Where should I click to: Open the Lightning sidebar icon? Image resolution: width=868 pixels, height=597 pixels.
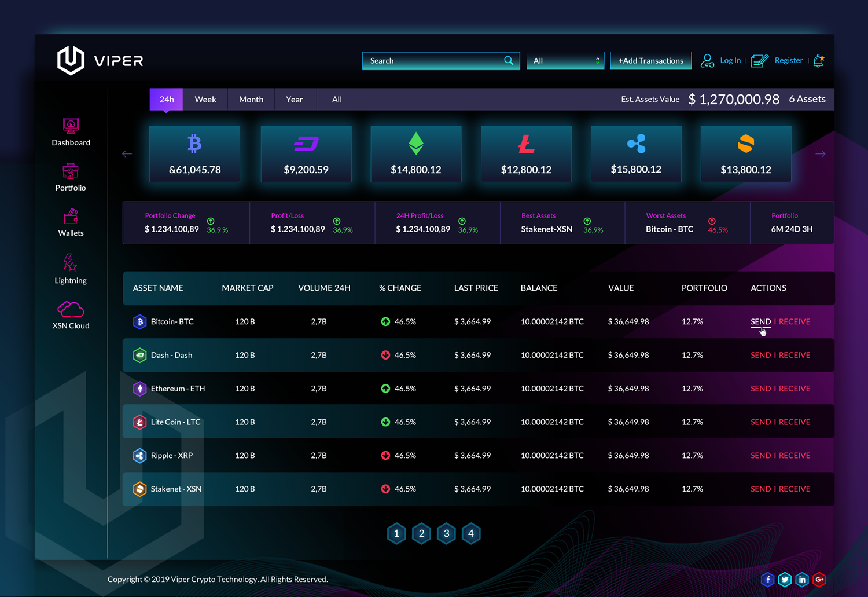(70, 262)
